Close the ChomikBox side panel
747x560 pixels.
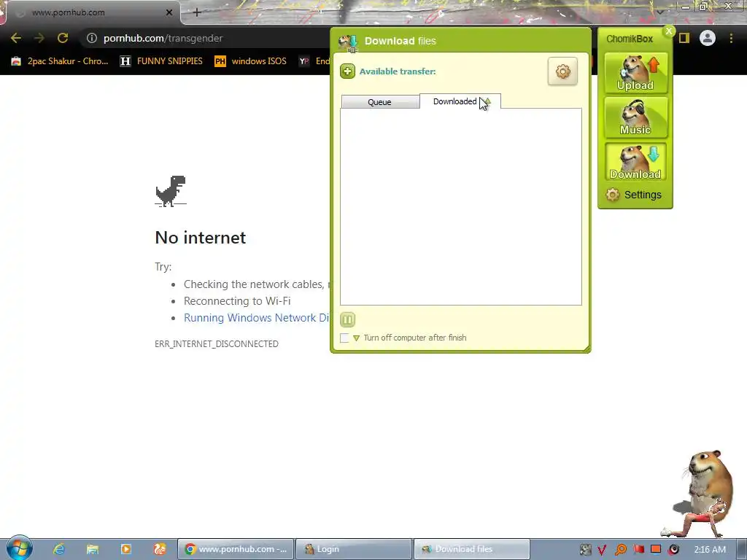669,31
